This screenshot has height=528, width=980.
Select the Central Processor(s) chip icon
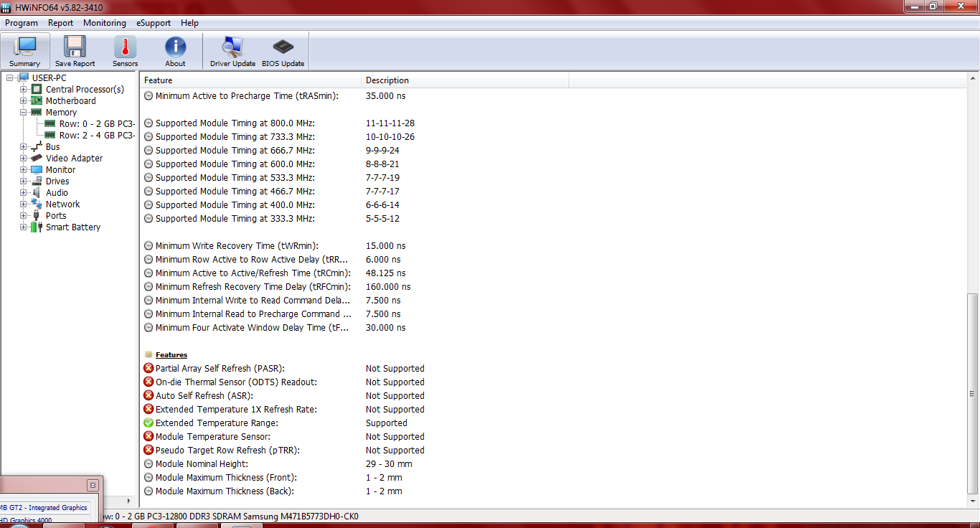click(x=37, y=89)
